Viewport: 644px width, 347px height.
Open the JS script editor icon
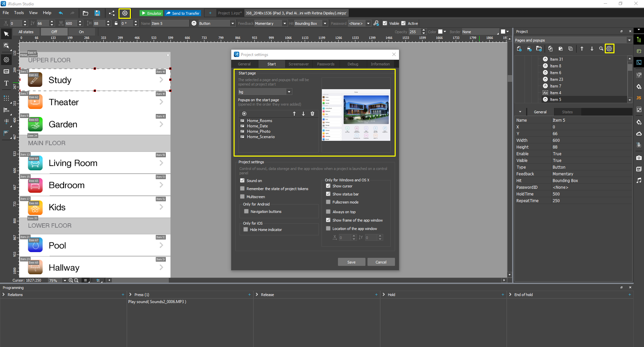pyautogui.click(x=639, y=98)
